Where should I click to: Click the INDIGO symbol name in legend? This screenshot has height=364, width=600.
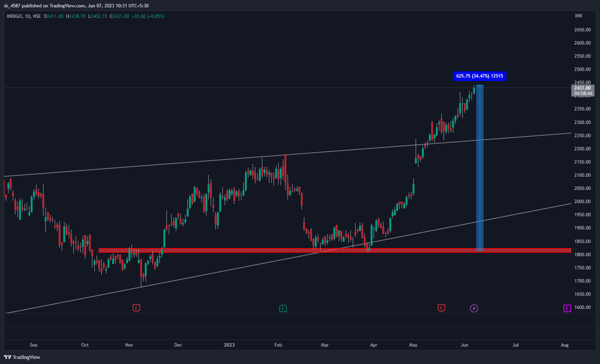[x=14, y=16]
